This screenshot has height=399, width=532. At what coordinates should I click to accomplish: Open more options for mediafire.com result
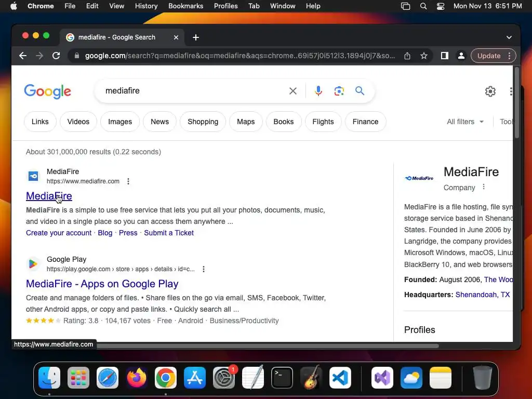(x=128, y=181)
